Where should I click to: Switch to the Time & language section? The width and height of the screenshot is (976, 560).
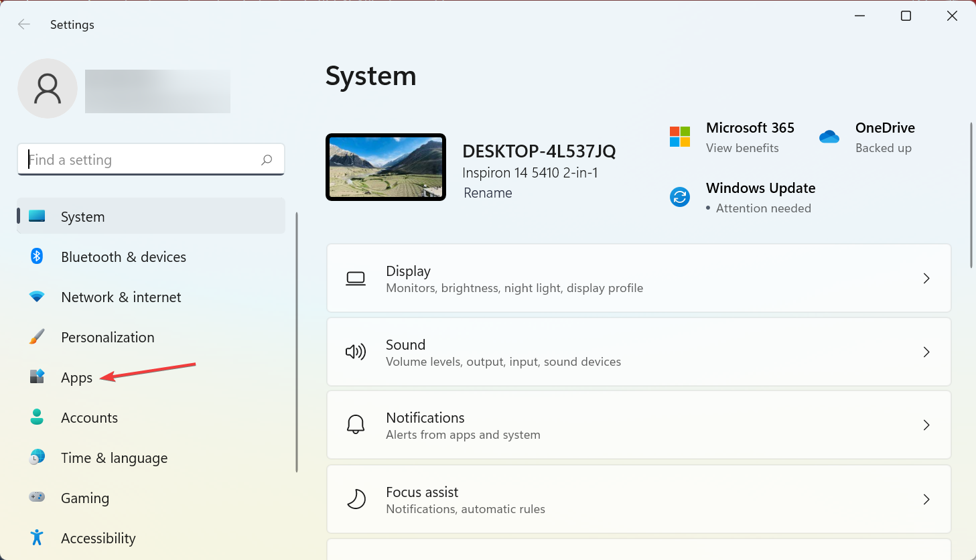[114, 458]
